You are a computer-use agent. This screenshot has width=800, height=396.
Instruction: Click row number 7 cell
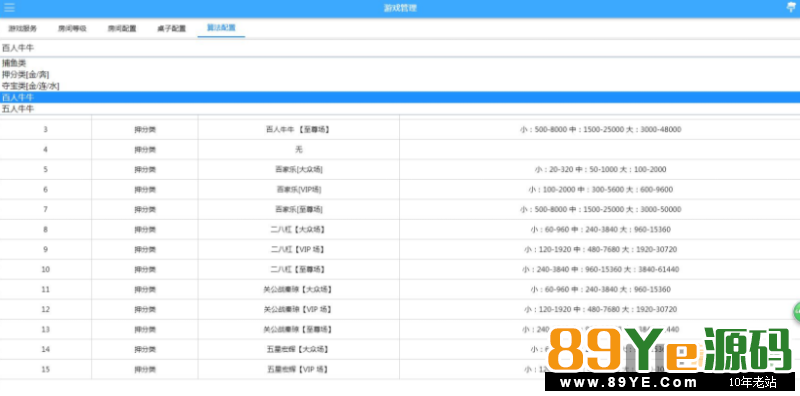(45, 209)
